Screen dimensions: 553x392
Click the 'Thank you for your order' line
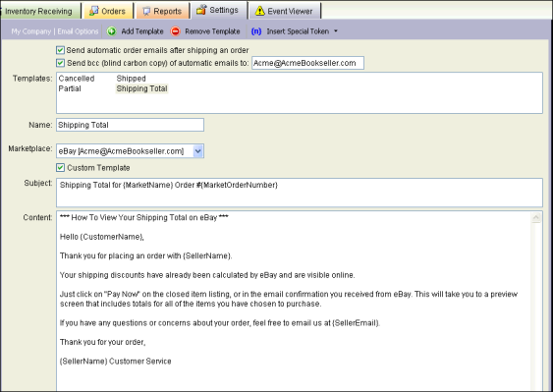click(x=102, y=342)
